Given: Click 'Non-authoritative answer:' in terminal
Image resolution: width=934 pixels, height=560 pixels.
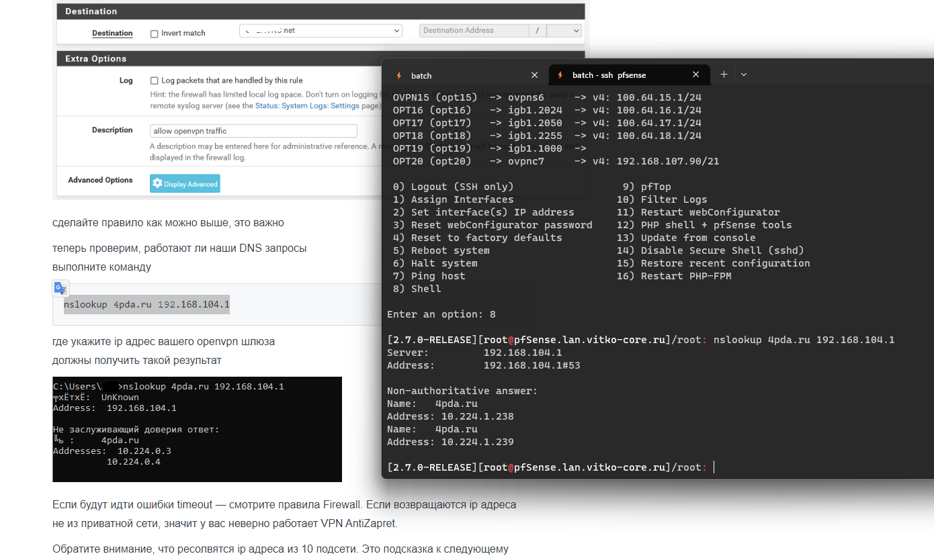Looking at the screenshot, I should [463, 391].
